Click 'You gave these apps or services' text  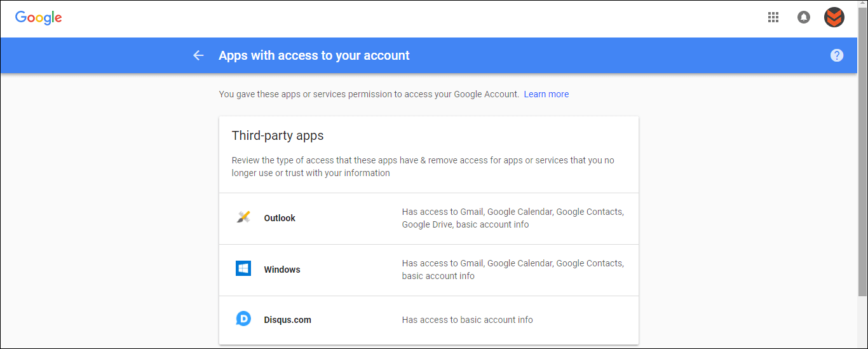(369, 94)
